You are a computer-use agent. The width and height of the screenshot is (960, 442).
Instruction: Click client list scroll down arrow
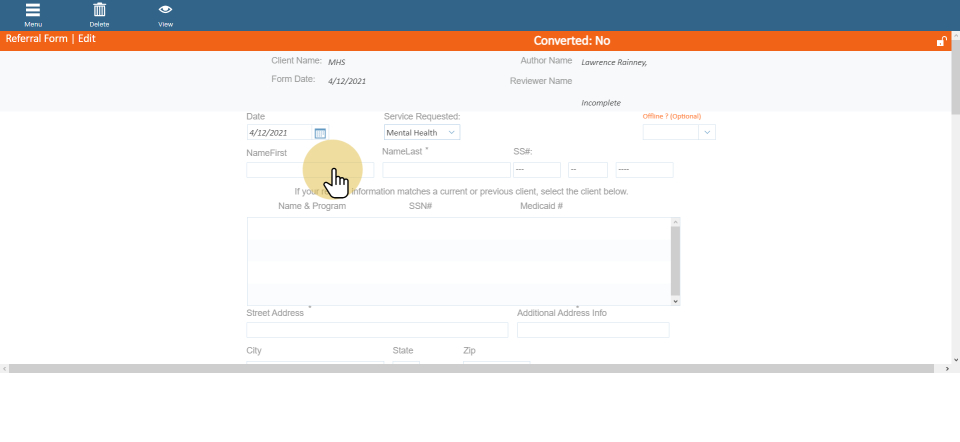676,300
